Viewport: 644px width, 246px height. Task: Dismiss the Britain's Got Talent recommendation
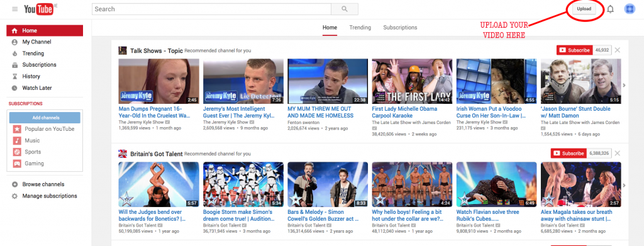tap(618, 153)
